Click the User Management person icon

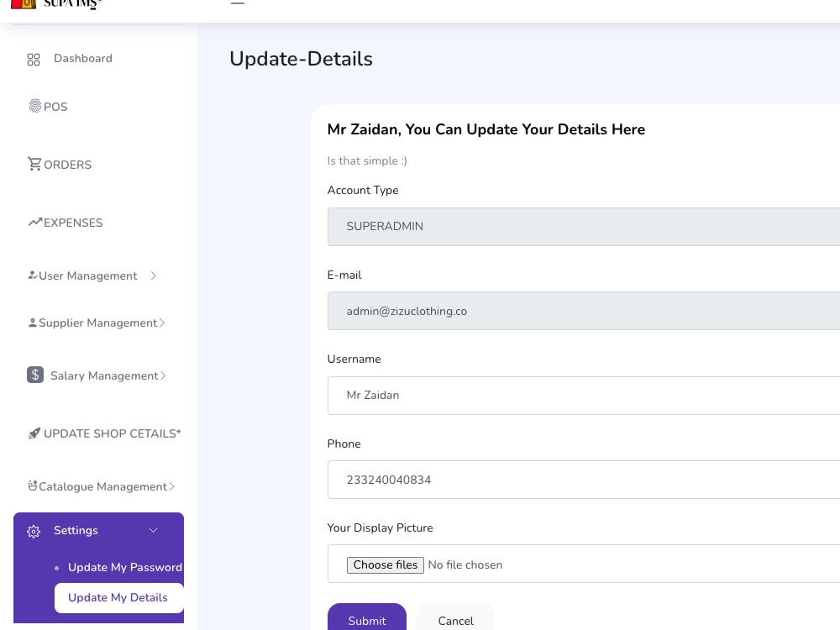[x=33, y=276]
